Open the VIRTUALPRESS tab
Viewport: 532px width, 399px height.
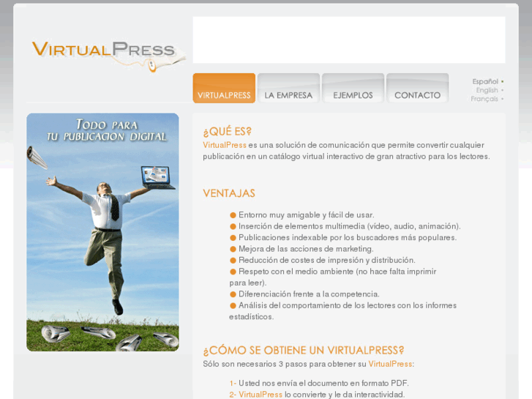tap(224, 89)
